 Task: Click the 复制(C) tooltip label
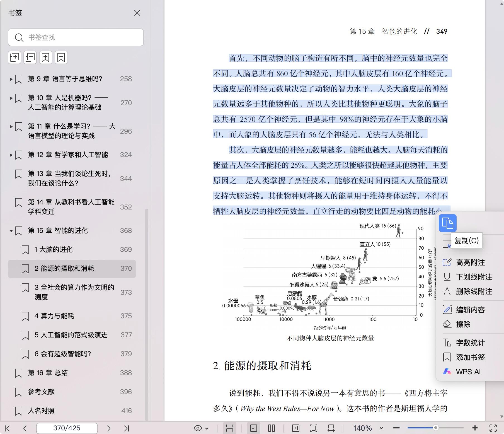(466, 240)
